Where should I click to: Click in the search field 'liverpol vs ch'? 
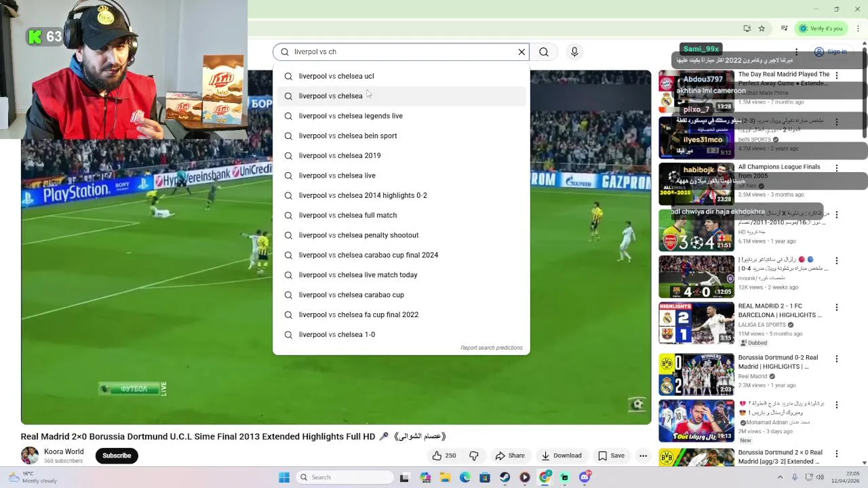point(400,52)
